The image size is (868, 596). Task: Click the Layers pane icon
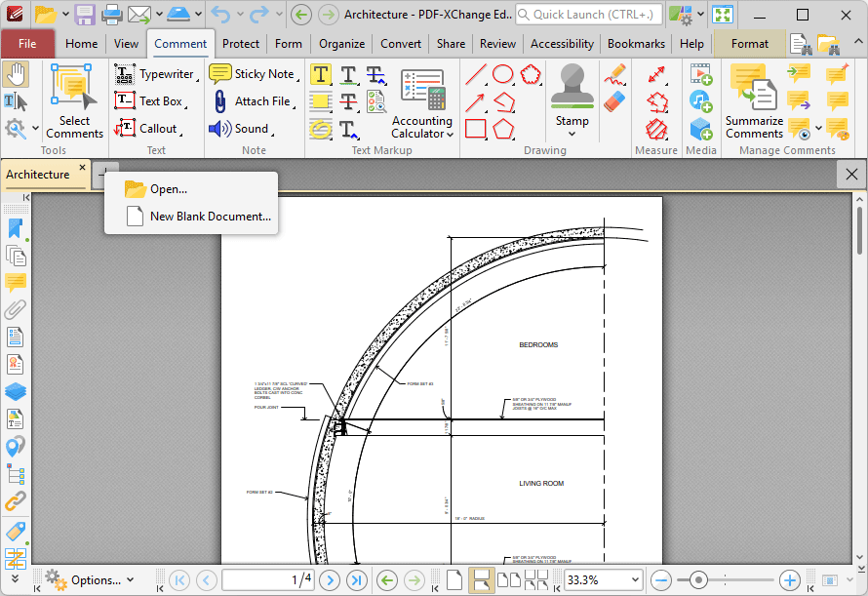pyautogui.click(x=16, y=391)
